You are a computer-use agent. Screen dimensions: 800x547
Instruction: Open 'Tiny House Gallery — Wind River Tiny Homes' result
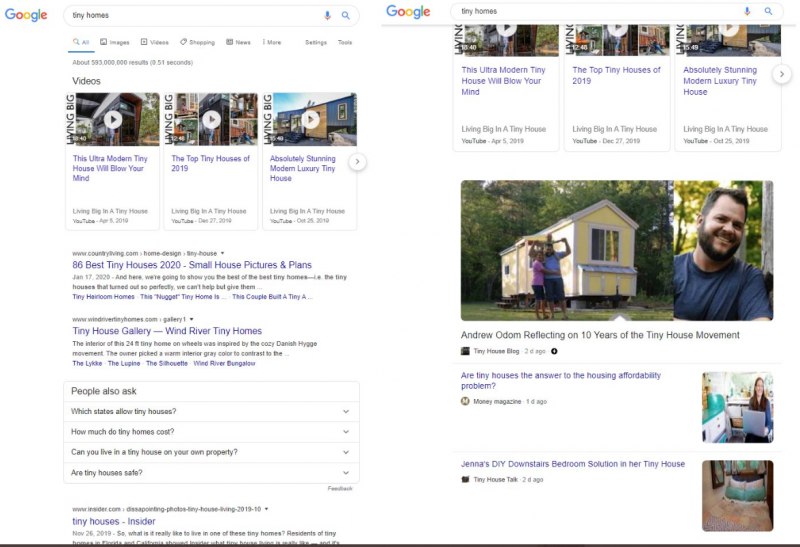tap(167, 331)
